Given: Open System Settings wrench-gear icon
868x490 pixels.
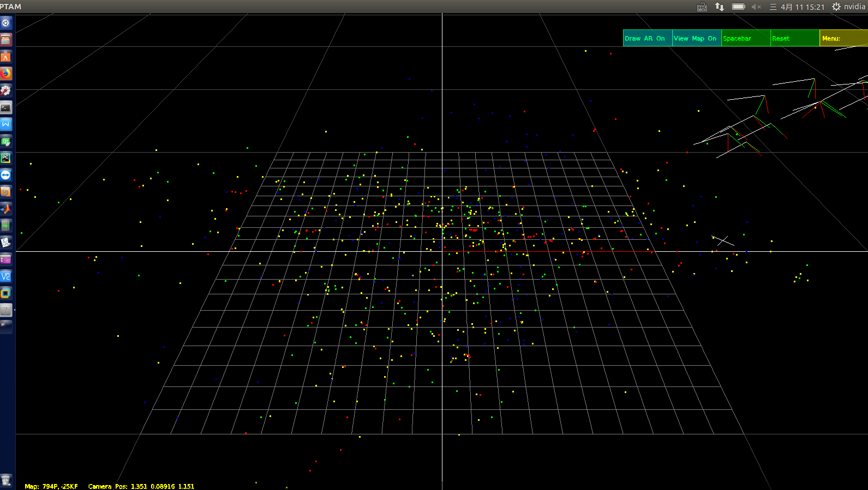Looking at the screenshot, I should 5,90.
